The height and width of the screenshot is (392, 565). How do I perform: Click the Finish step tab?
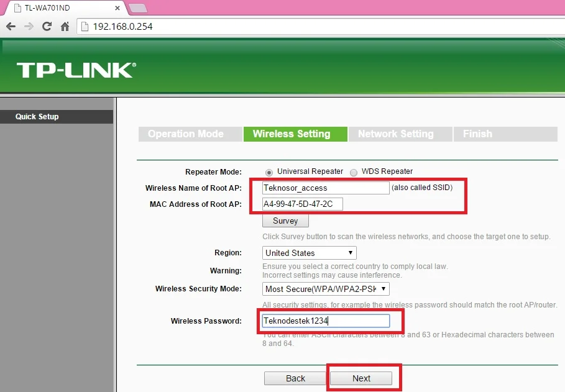pos(477,134)
